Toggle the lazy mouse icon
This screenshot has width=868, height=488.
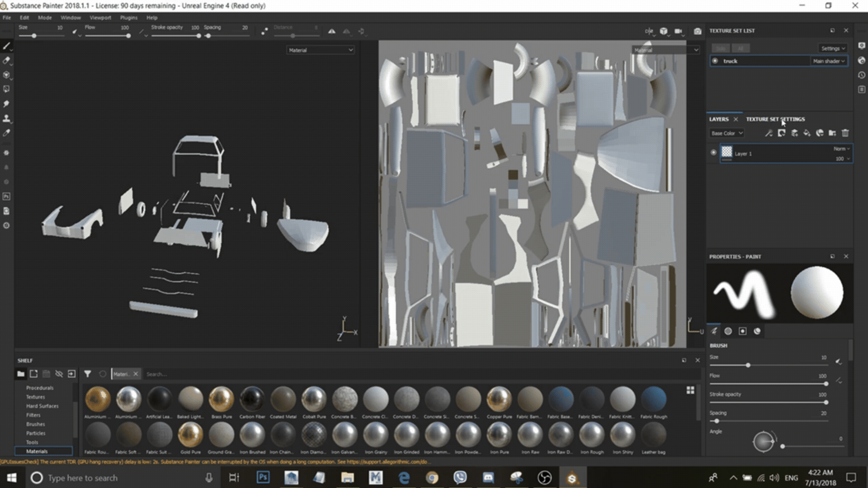click(x=264, y=31)
